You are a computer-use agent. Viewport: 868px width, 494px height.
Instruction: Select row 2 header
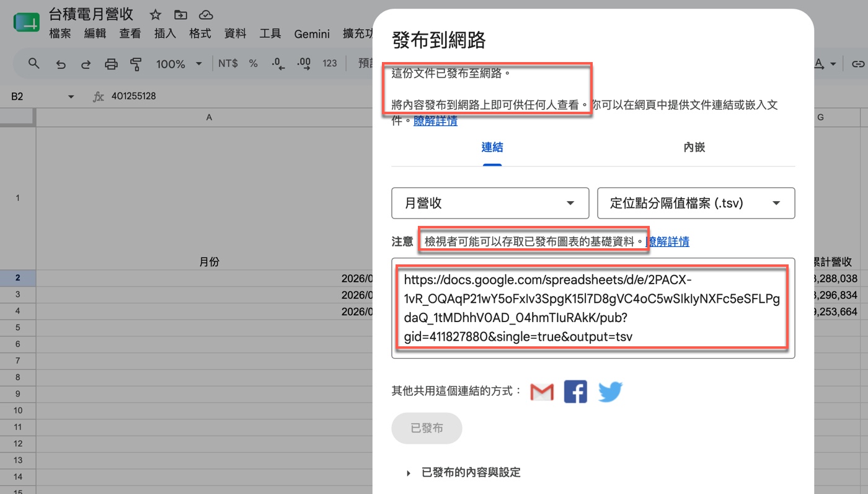pyautogui.click(x=18, y=278)
